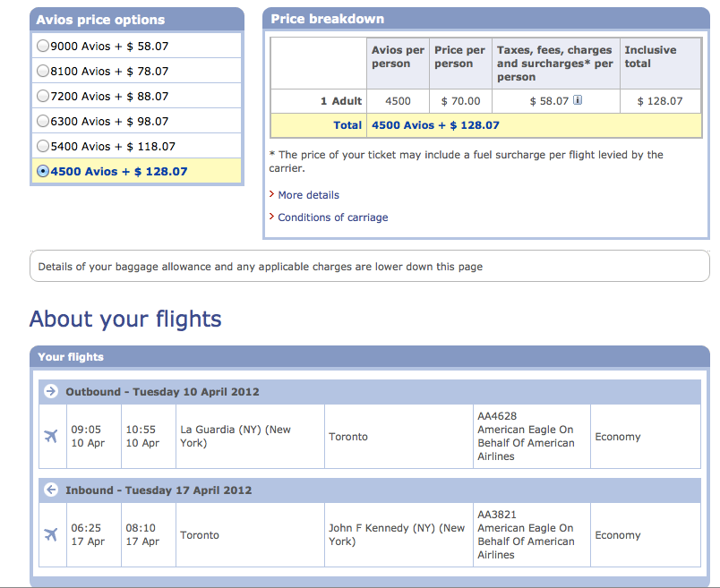Click the airplane icon in outbound flight row
This screenshot has height=588, width=720.
tap(50, 436)
